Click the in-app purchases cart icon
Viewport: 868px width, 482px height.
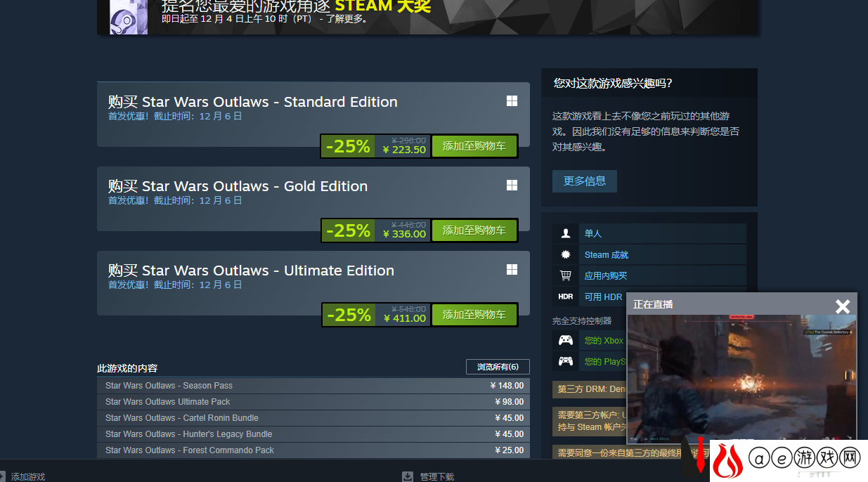(565, 275)
